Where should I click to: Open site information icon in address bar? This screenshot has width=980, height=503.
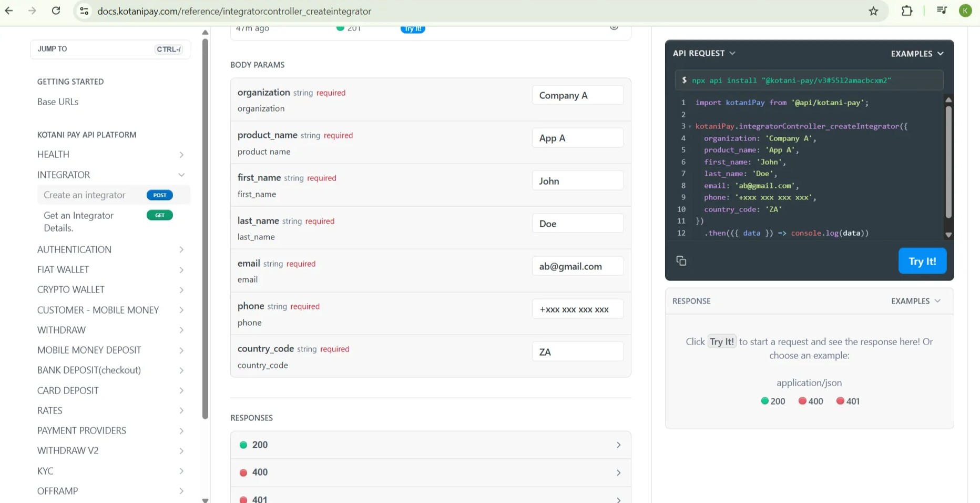pyautogui.click(x=84, y=11)
